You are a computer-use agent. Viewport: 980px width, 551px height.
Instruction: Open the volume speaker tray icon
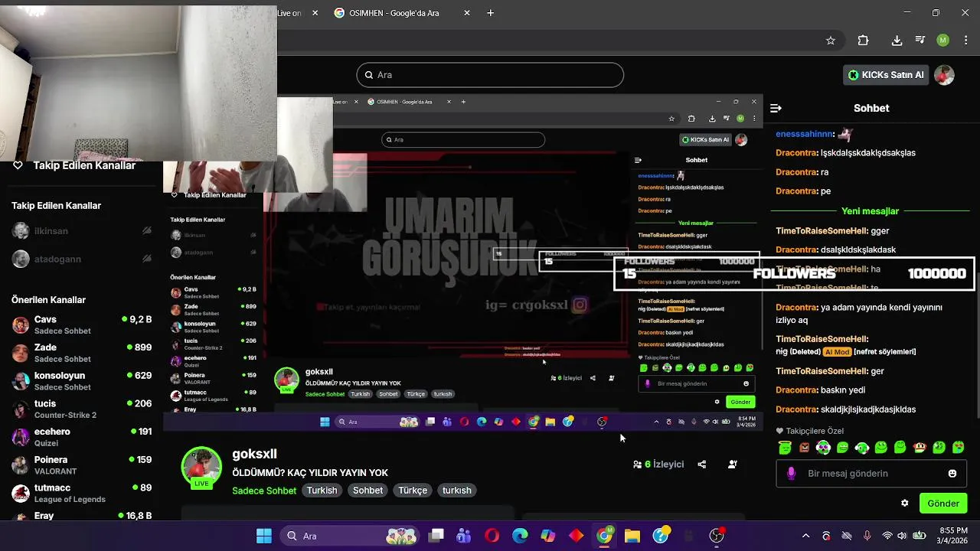click(903, 536)
